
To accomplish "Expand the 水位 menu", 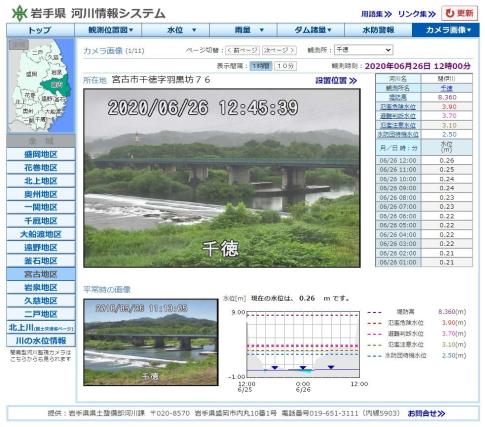I will pyautogui.click(x=176, y=30).
